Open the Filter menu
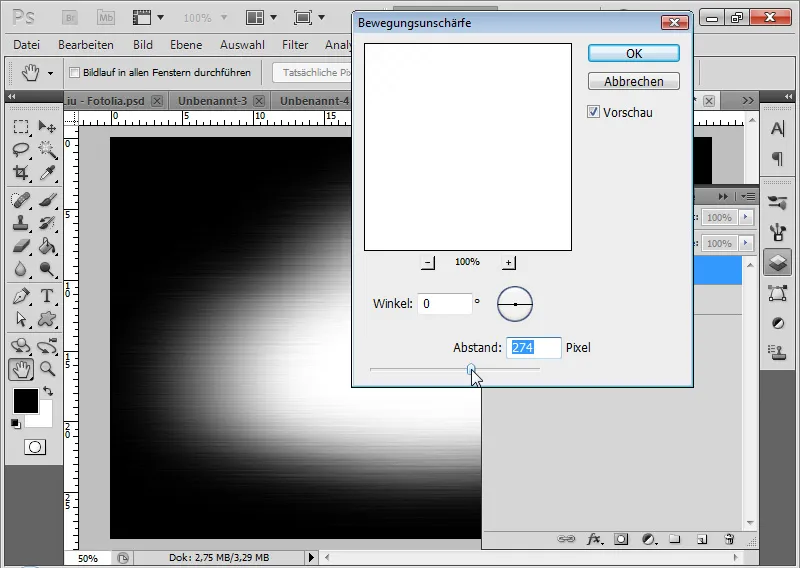Image resolution: width=800 pixels, height=568 pixels. (x=295, y=45)
